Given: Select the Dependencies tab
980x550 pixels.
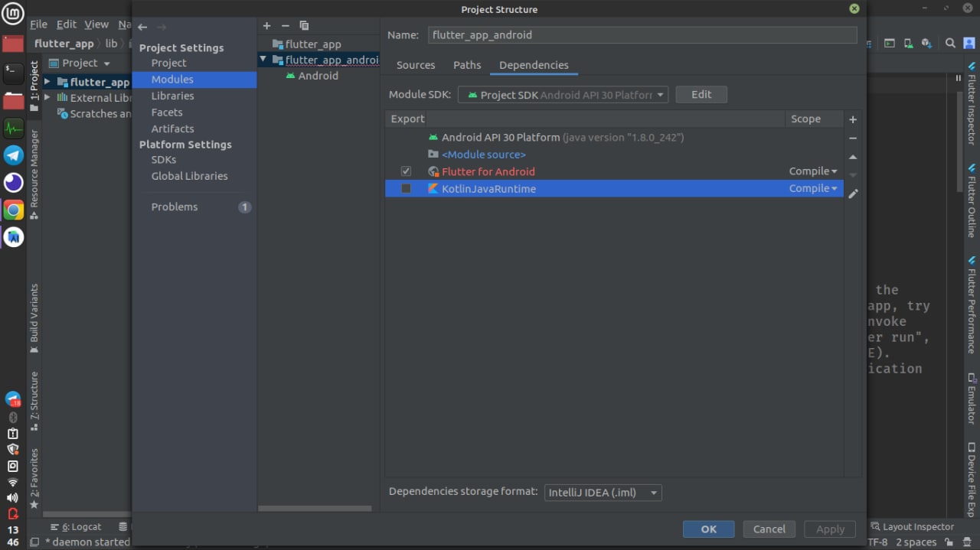Looking at the screenshot, I should click(534, 65).
